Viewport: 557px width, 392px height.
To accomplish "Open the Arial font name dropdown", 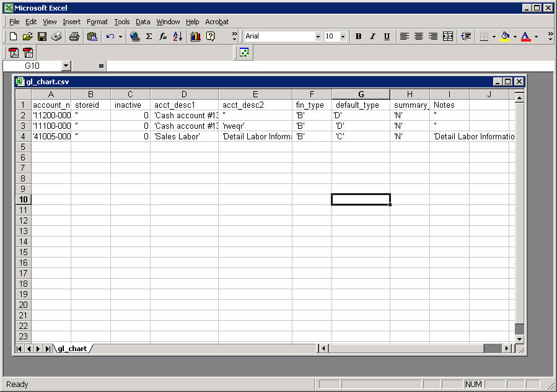I will tap(318, 37).
